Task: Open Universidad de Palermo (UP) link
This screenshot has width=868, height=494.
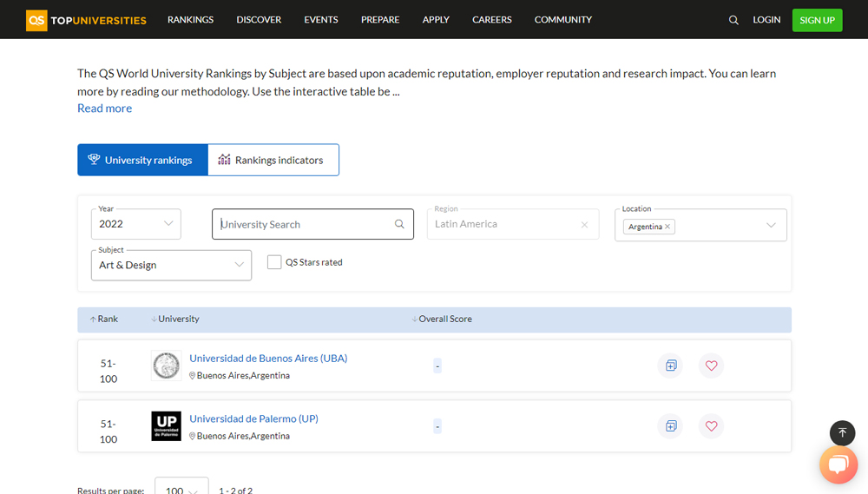Action: point(254,418)
